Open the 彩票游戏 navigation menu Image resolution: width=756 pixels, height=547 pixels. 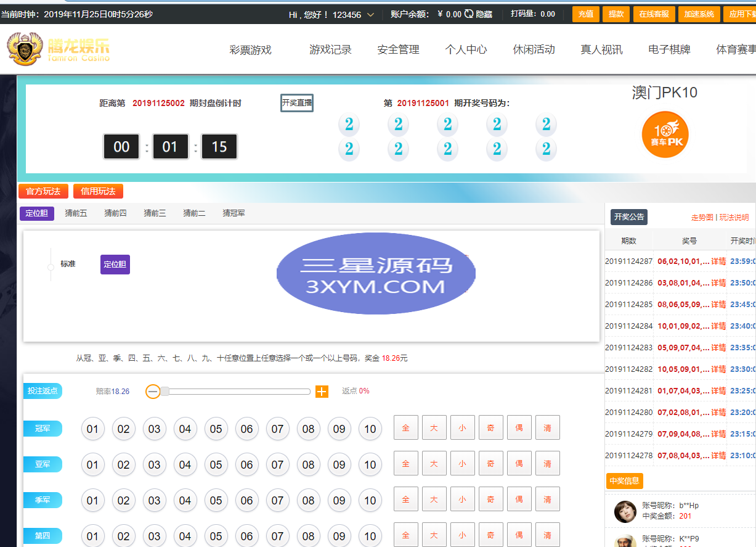[250, 50]
